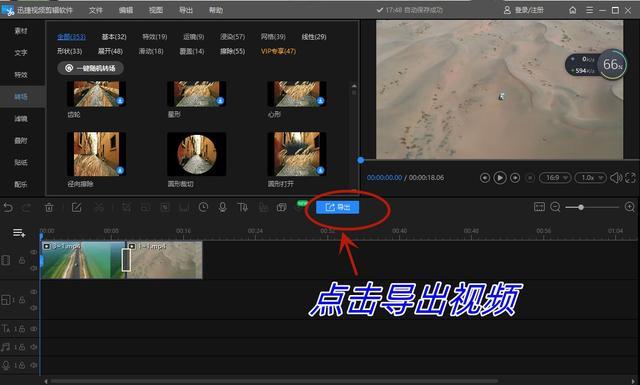Download the 径向擦除 transition
This screenshot has width=640, height=385.
point(120,170)
